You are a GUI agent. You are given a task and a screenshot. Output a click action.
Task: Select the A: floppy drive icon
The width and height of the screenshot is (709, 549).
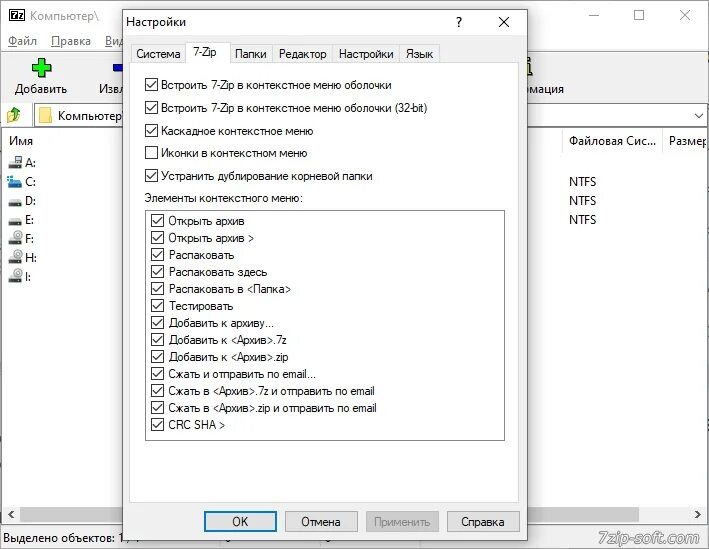[15, 162]
